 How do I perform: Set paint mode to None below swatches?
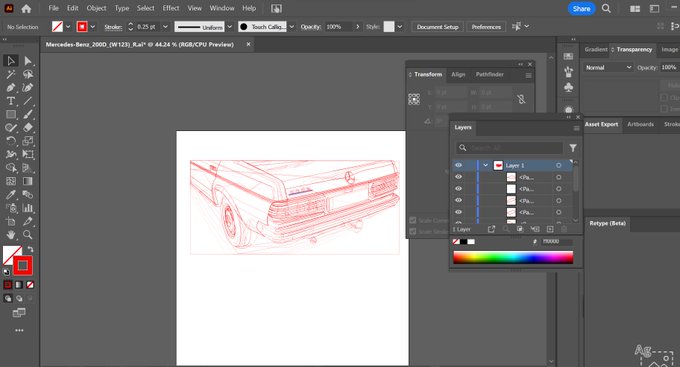30,285
